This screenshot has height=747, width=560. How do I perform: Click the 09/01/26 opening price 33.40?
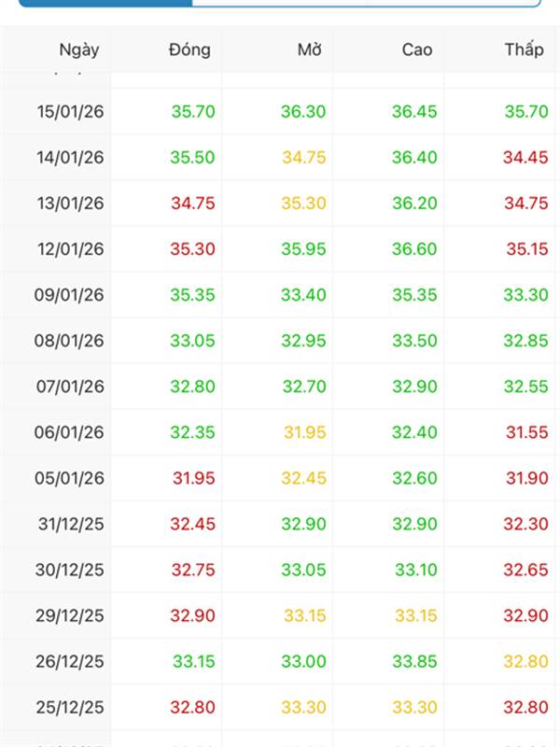pos(303,295)
